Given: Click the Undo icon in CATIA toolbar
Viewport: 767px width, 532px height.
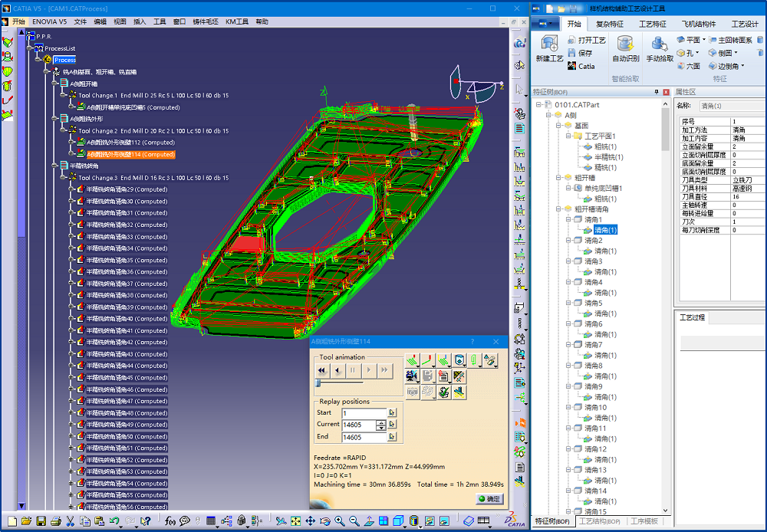Looking at the screenshot, I should pyautogui.click(x=114, y=521).
